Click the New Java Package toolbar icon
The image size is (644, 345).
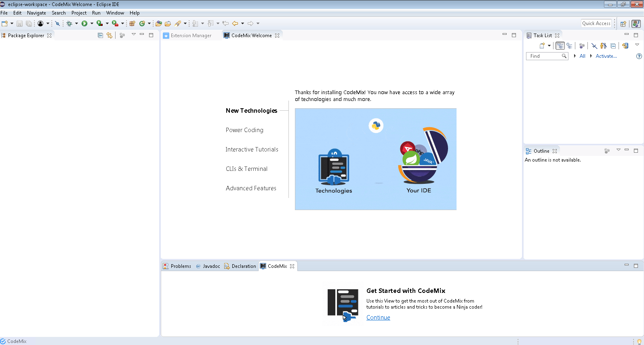pos(132,23)
